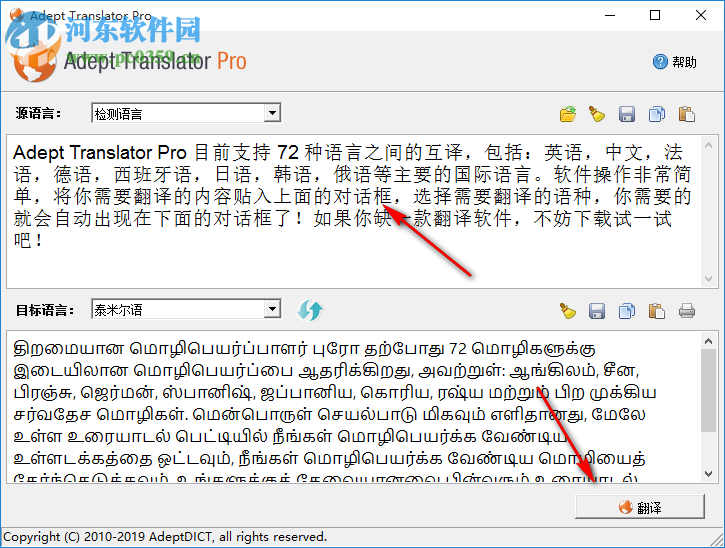Click Copyright AdeptDICT status bar text
The image size is (725, 548).
click(165, 537)
